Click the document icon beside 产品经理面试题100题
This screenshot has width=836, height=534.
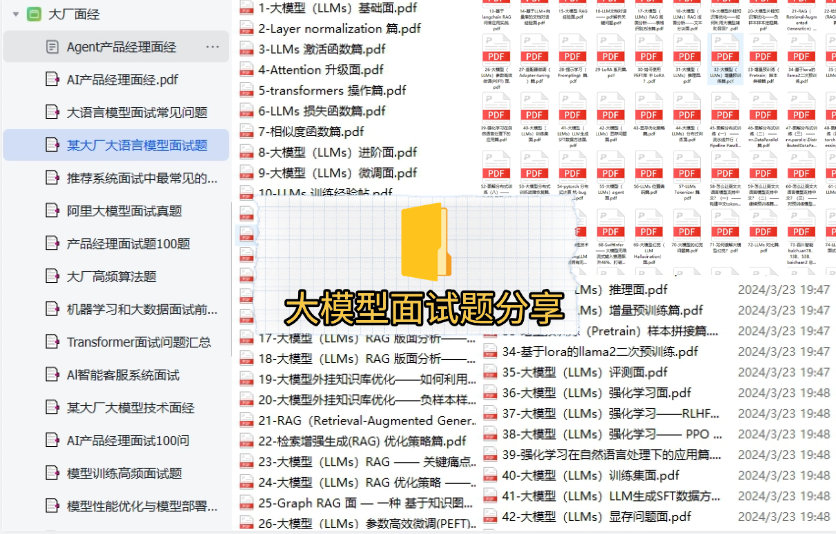[x=52, y=244]
